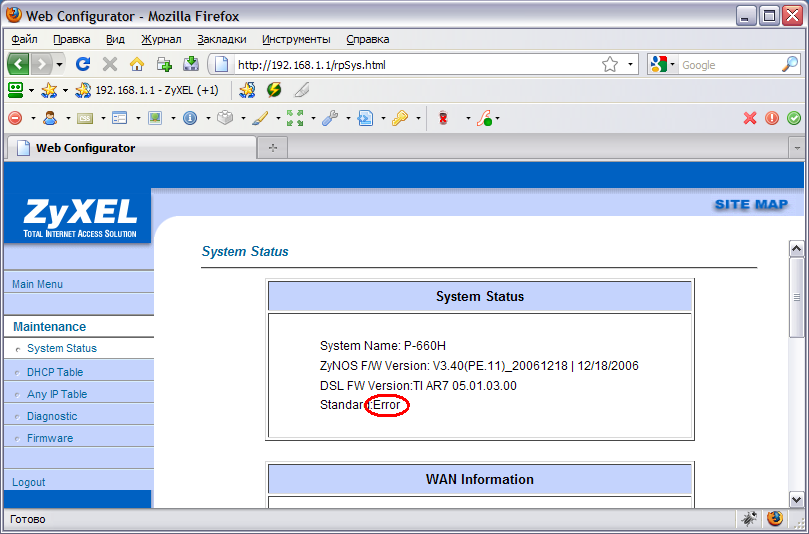Image resolution: width=809 pixels, height=534 pixels.
Task: Open the Журнал menu
Action: pyautogui.click(x=161, y=39)
